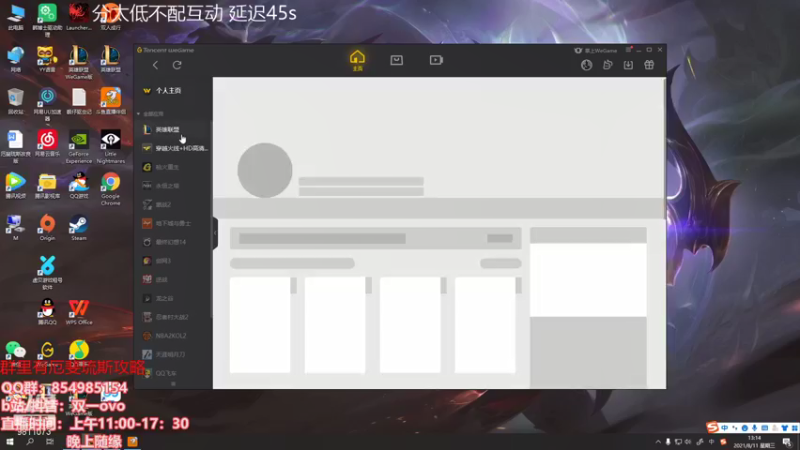Open the Origin desktop icon
Image resolution: width=800 pixels, height=450 pixels.
(47, 228)
